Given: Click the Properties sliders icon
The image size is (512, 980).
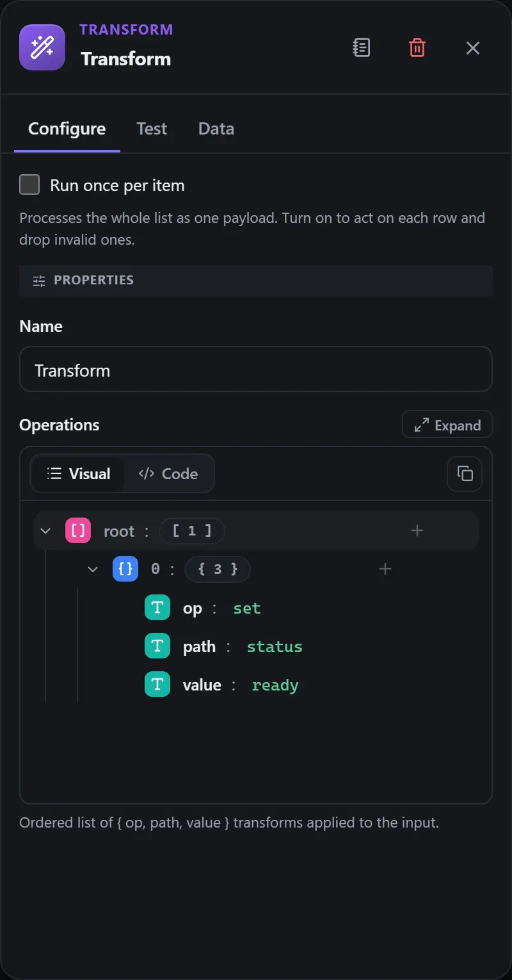Looking at the screenshot, I should point(39,281).
